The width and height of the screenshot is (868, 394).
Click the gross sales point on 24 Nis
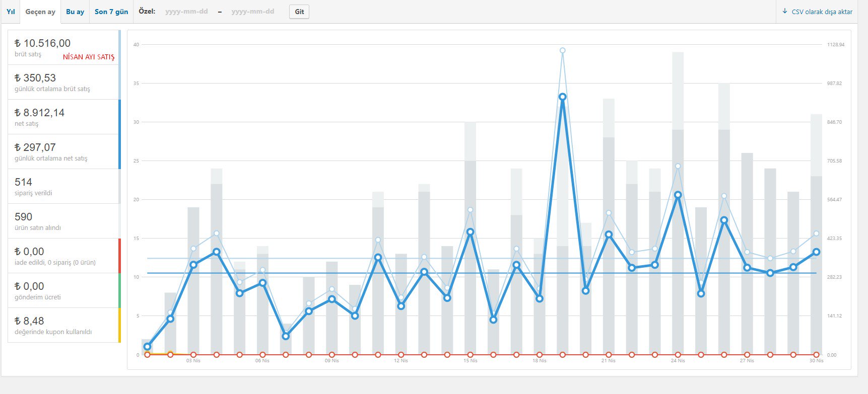(x=678, y=166)
